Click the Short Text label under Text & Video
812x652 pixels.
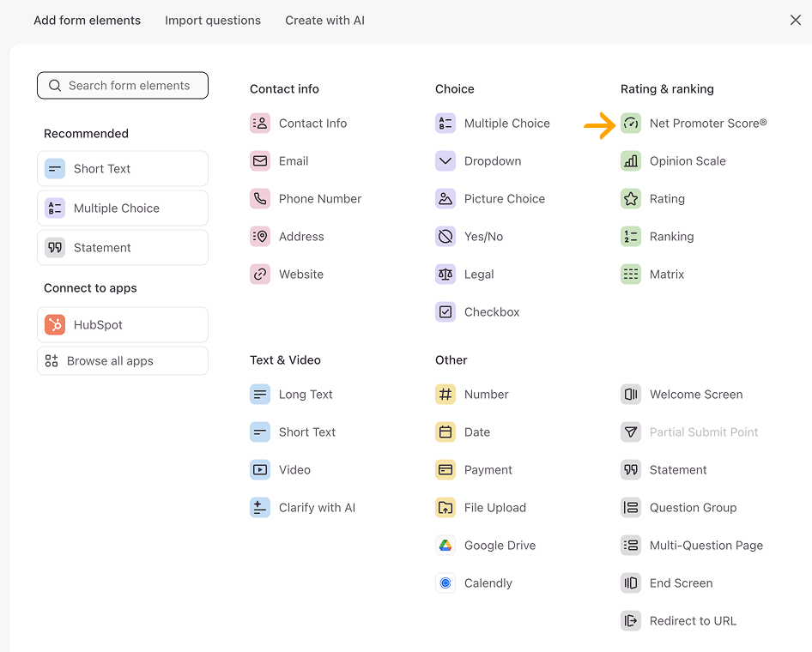(x=307, y=432)
